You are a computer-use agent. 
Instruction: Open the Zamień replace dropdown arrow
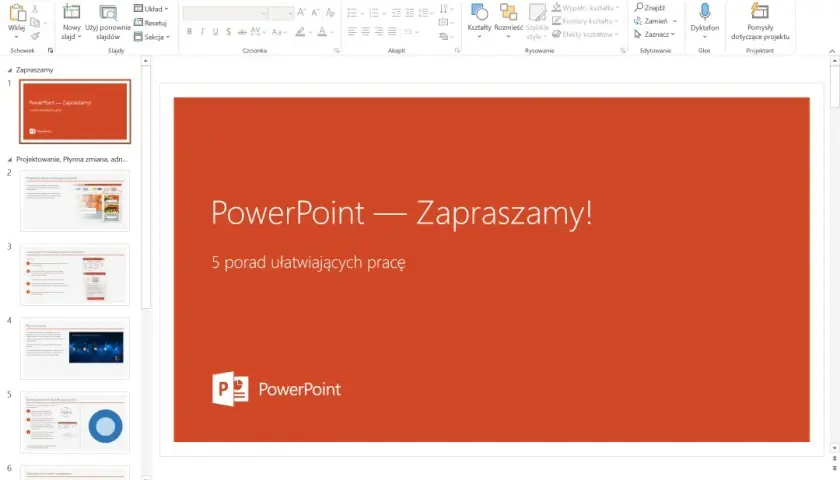click(674, 21)
